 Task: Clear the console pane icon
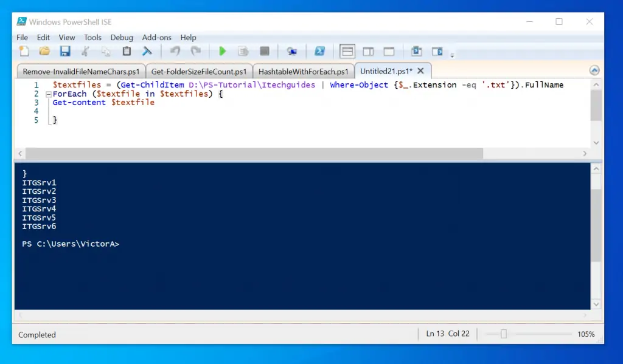point(147,52)
